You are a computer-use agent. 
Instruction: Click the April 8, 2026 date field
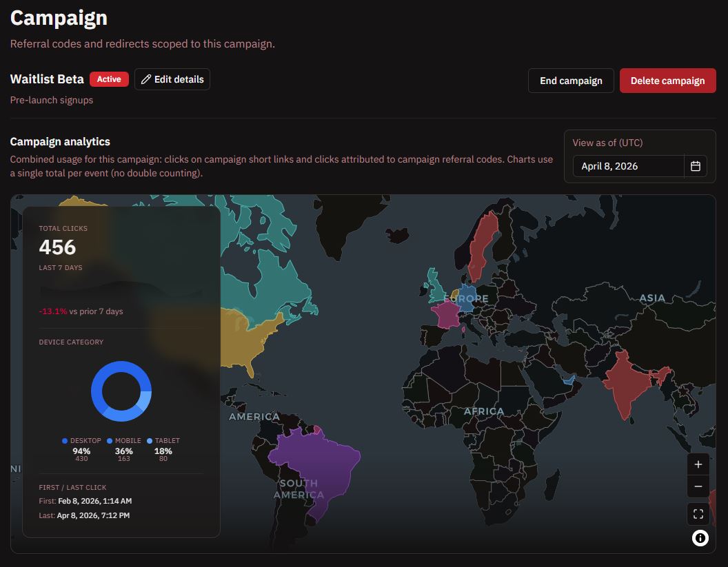[628, 166]
